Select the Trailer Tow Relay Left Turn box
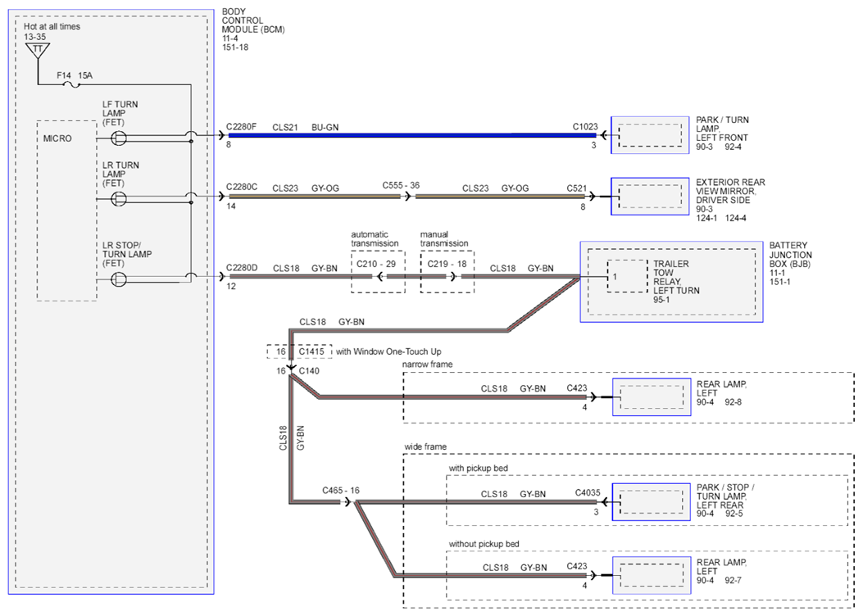This screenshot has height=616, width=863. click(x=628, y=276)
